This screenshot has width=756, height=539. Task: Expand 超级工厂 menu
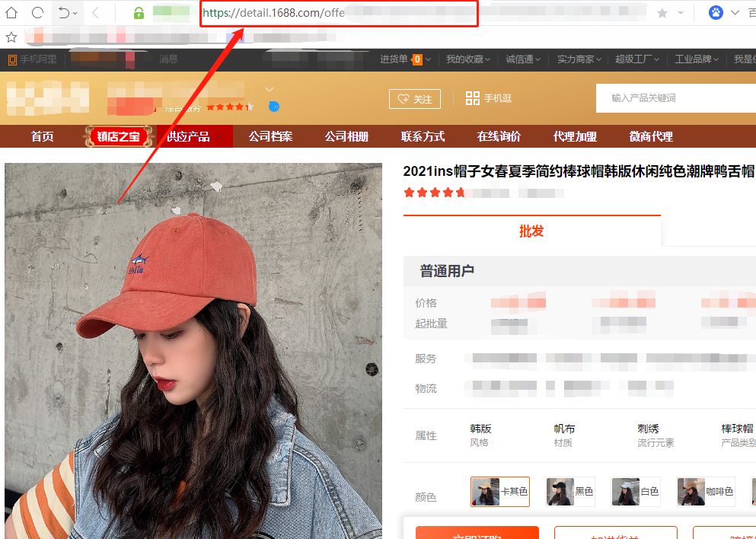pyautogui.click(x=637, y=59)
